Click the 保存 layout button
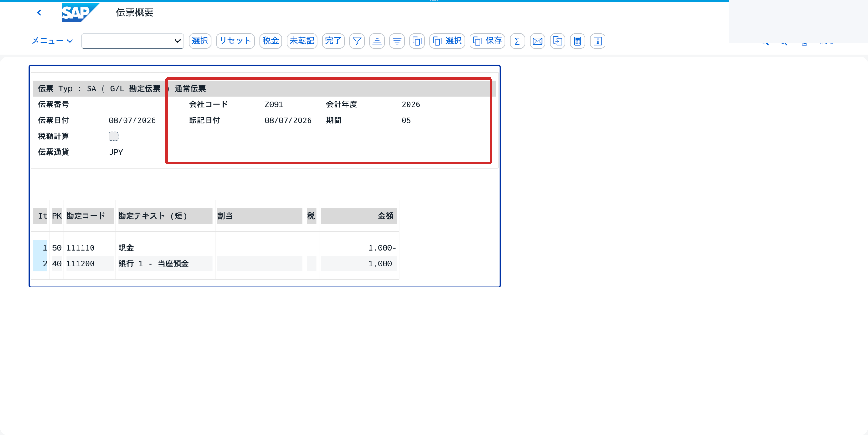 point(487,41)
